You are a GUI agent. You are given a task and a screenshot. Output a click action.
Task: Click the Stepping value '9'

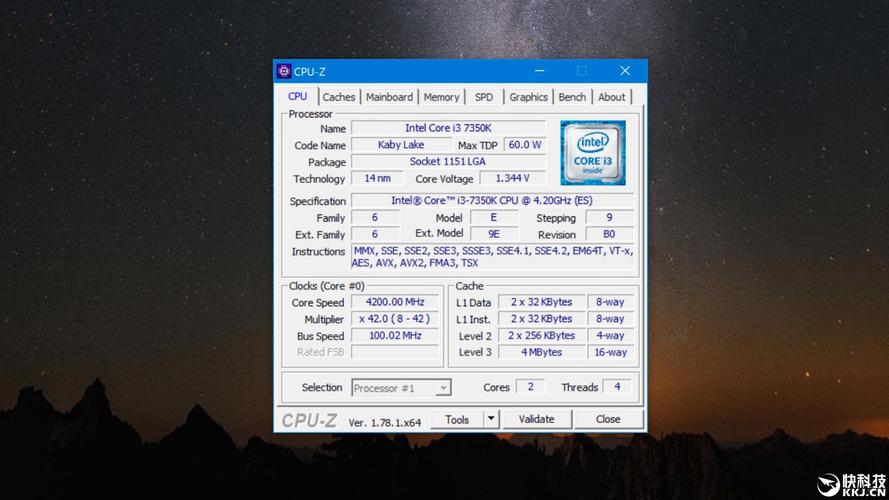pos(609,217)
